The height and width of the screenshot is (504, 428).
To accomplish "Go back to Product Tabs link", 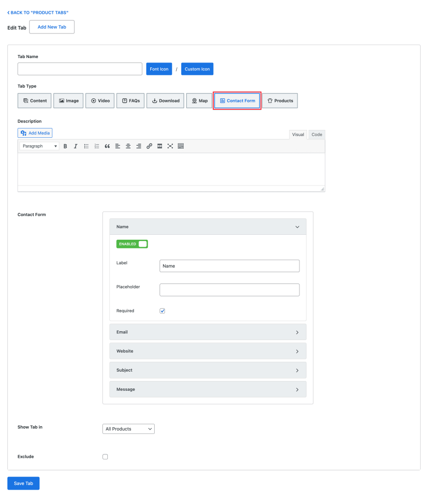I will (38, 12).
